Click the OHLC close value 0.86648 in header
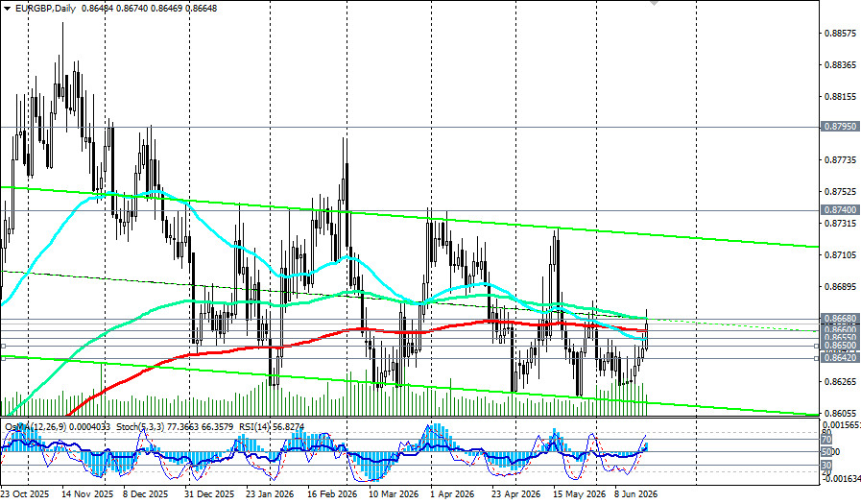The height and width of the screenshot is (504, 861). pos(201,9)
